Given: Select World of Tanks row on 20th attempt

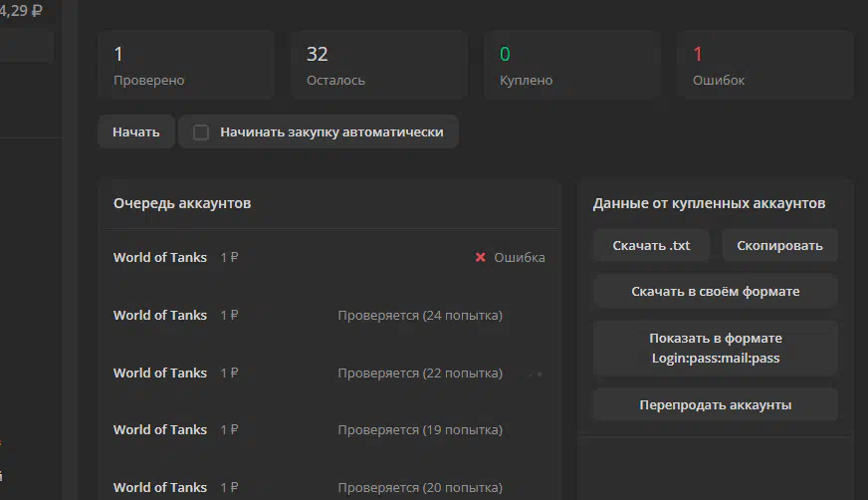Looking at the screenshot, I should tap(329, 487).
